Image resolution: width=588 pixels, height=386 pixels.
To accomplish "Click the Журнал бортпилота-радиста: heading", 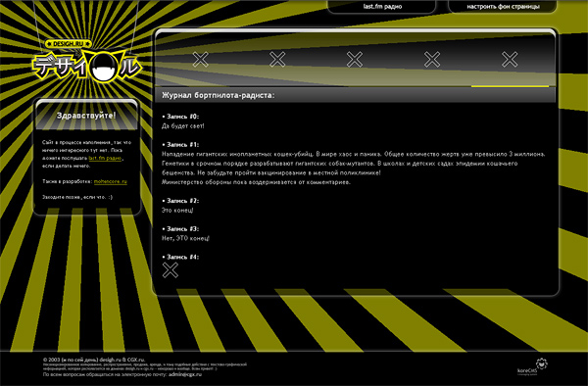I will point(218,96).
